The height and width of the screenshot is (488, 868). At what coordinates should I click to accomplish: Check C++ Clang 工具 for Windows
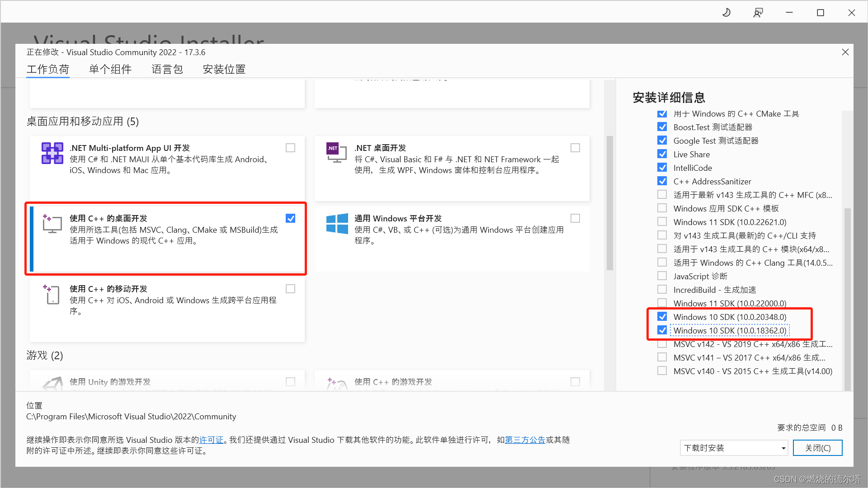[x=662, y=263]
